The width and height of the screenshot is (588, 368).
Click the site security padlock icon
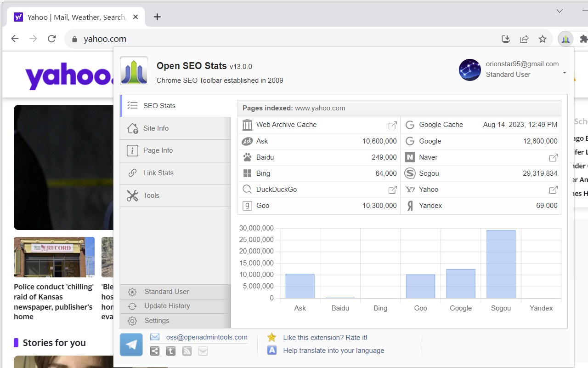pyautogui.click(x=74, y=39)
